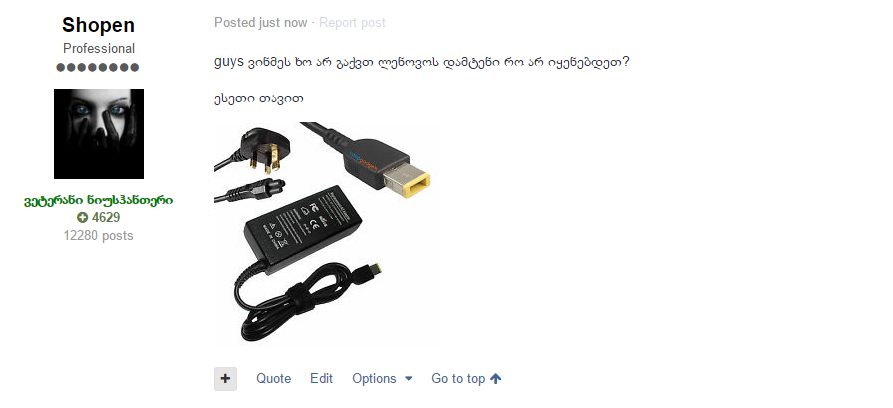Open Shopen's user profile name

[99, 25]
